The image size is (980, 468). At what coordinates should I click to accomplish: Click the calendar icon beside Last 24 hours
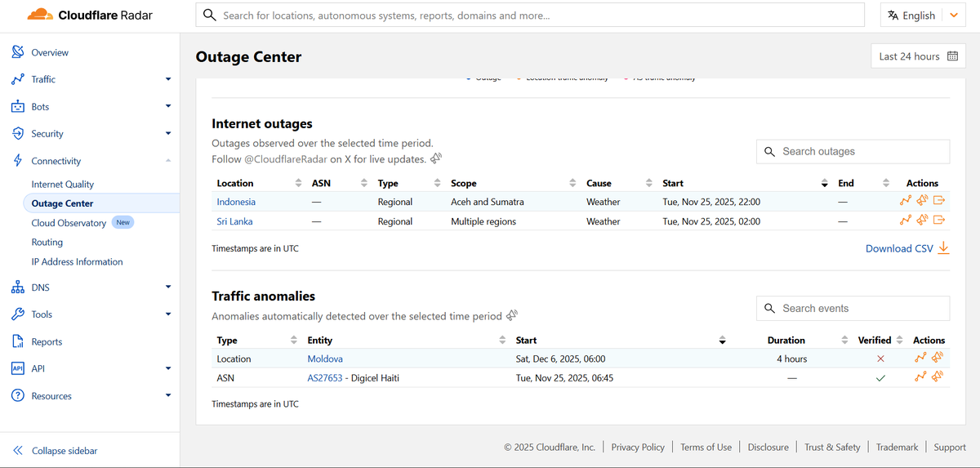click(954, 56)
